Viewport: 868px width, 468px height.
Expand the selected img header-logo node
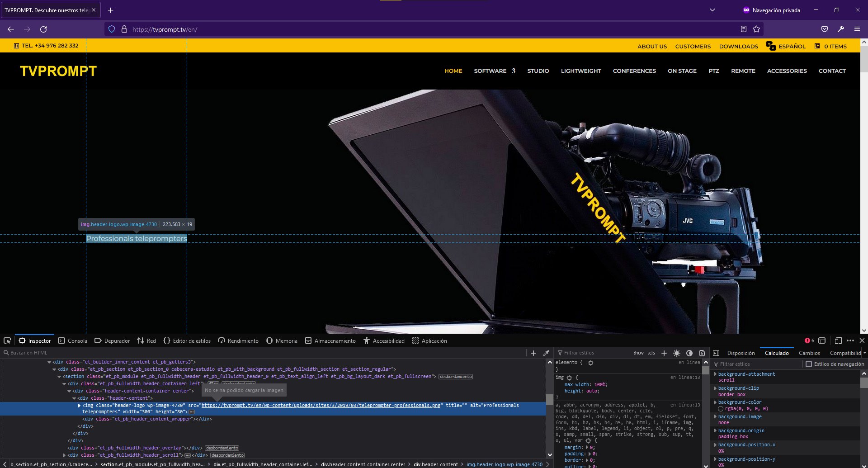click(x=79, y=405)
